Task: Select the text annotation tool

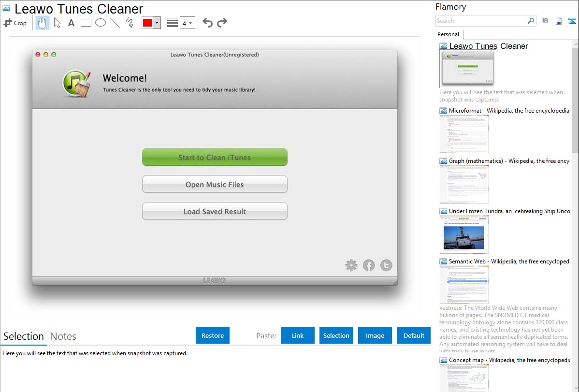Action: [71, 23]
